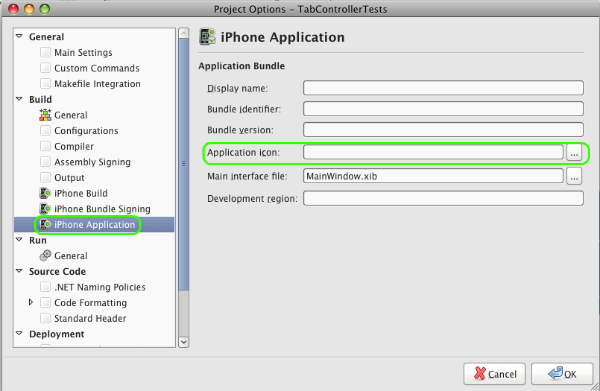Screen dimensions: 600x391
Task: Open the Configurations page
Action: [x=86, y=131]
